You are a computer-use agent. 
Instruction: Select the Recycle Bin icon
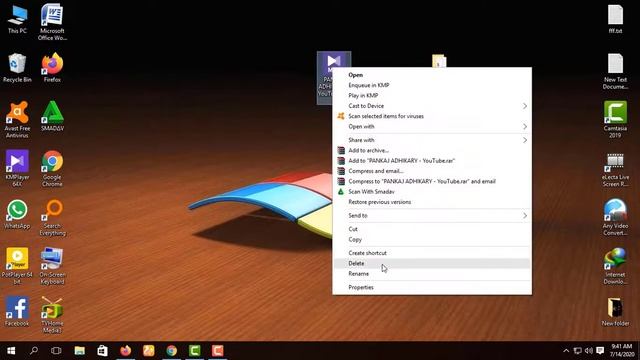click(x=17, y=68)
